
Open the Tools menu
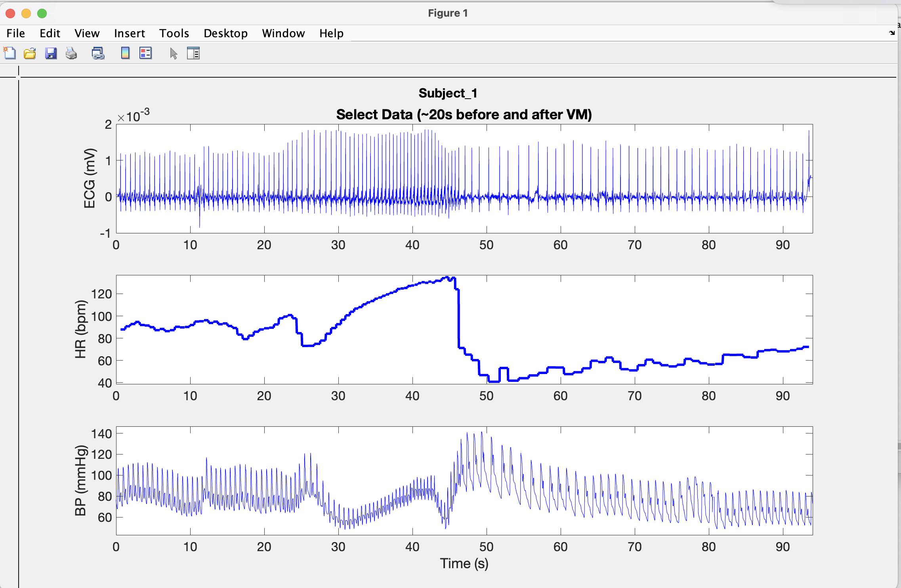(174, 33)
